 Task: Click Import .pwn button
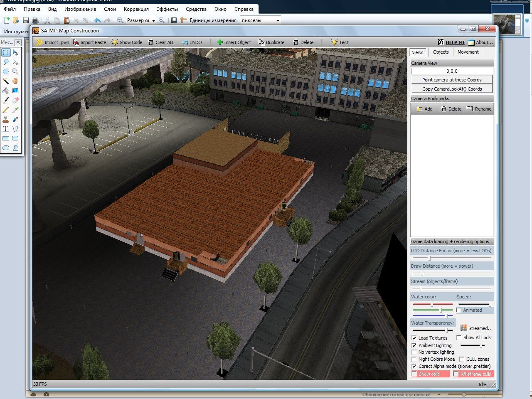(52, 42)
